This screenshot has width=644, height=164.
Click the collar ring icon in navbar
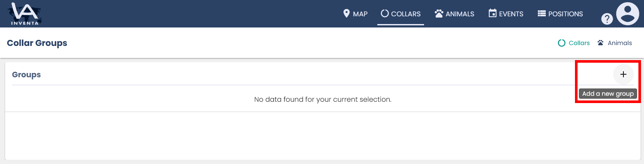[385, 14]
